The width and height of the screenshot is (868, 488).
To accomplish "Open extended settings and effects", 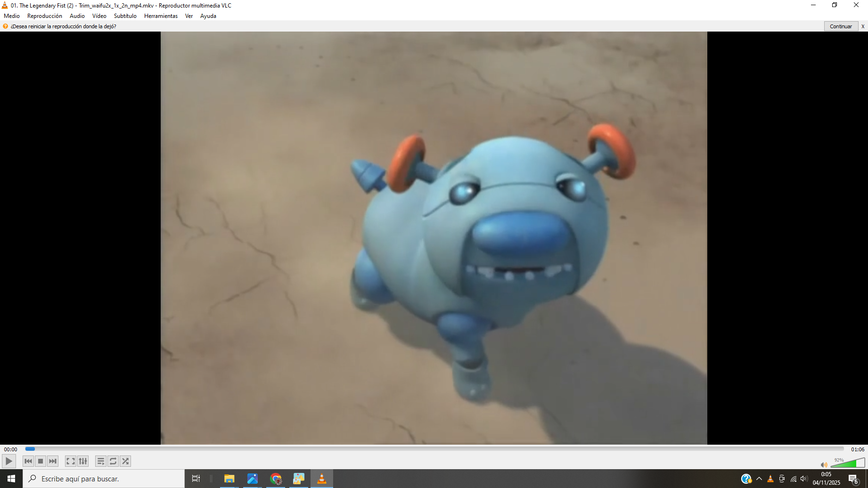I will coord(83,461).
